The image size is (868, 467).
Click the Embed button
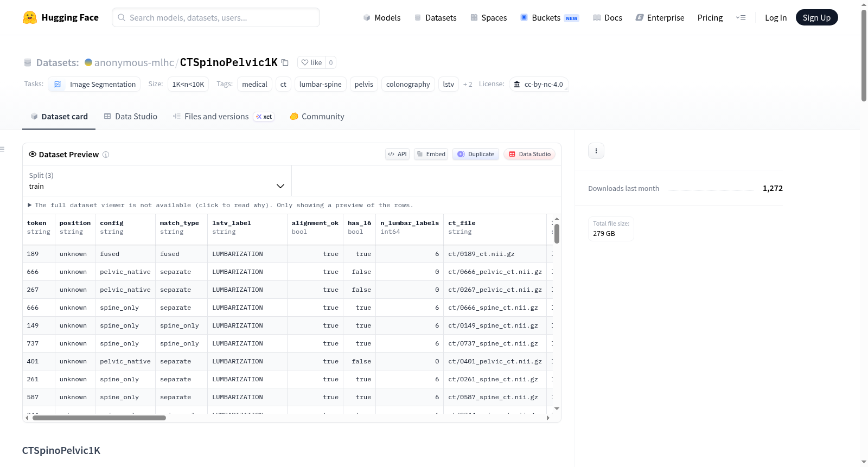tap(431, 154)
